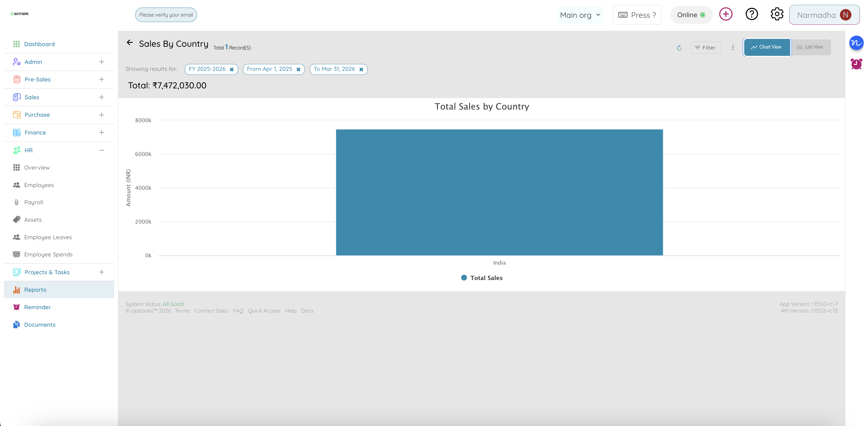Click the red alarm clock icon
The width and height of the screenshot is (868, 426).
click(856, 64)
